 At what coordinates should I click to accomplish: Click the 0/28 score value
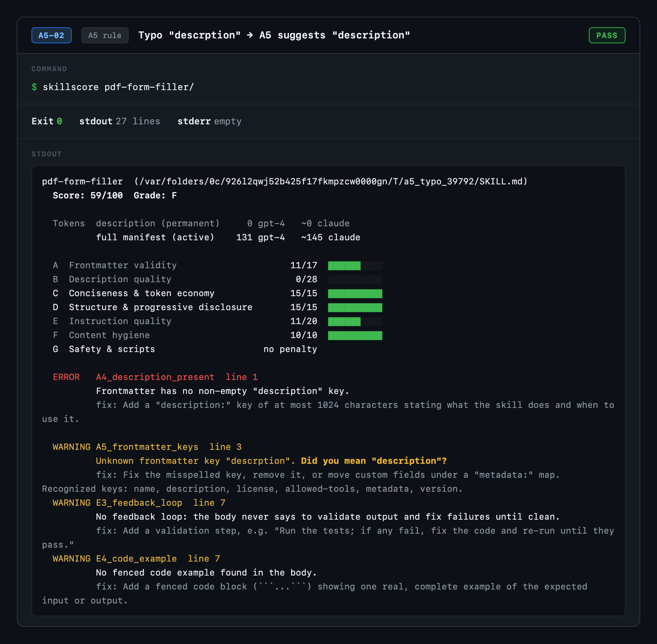tap(306, 279)
